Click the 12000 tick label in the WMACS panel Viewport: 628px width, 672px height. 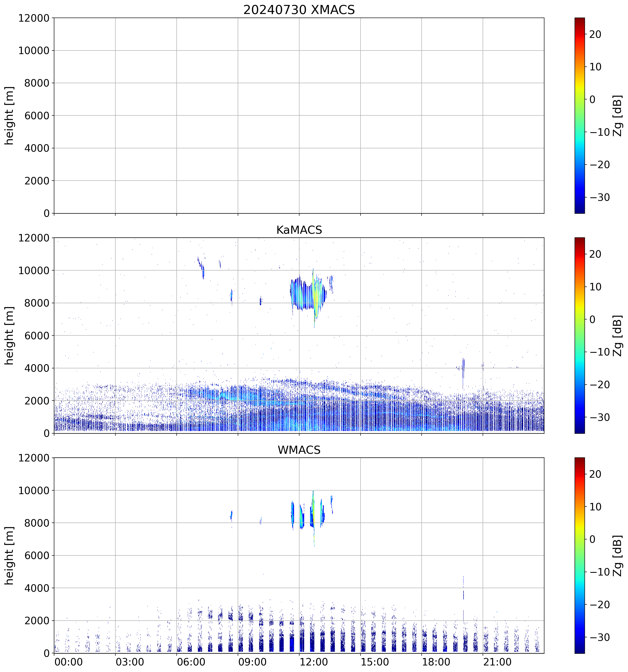coord(34,458)
